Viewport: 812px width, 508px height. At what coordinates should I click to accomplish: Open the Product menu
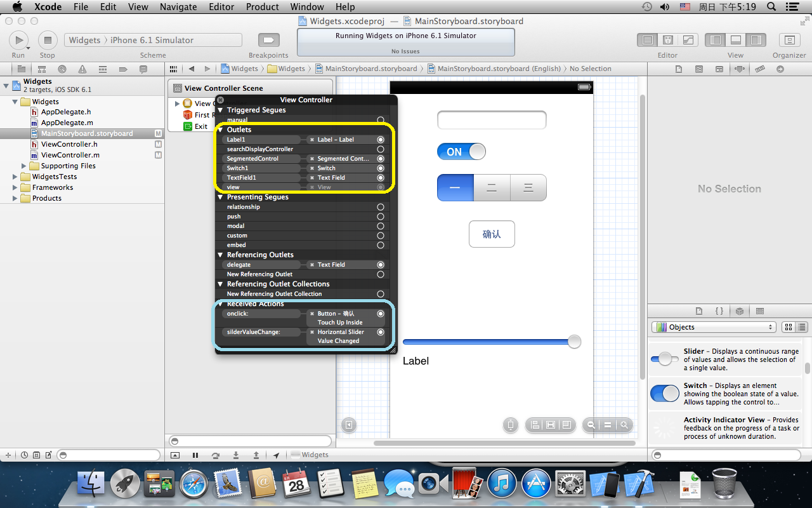[x=262, y=7]
